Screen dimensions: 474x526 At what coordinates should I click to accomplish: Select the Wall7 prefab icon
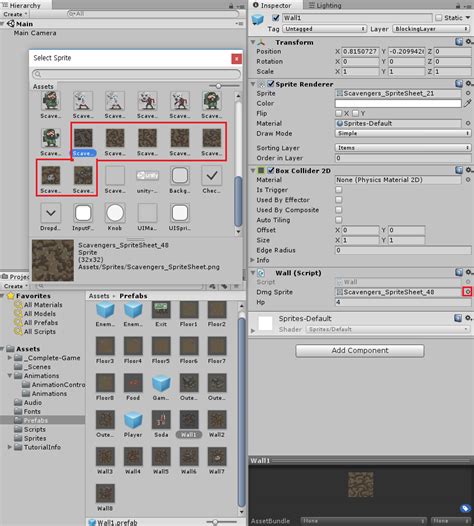[217, 457]
